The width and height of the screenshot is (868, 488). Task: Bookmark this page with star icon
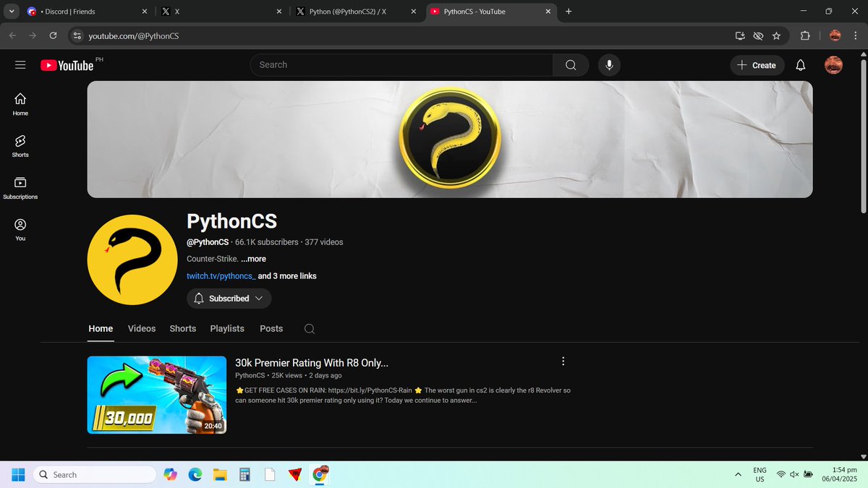point(776,35)
